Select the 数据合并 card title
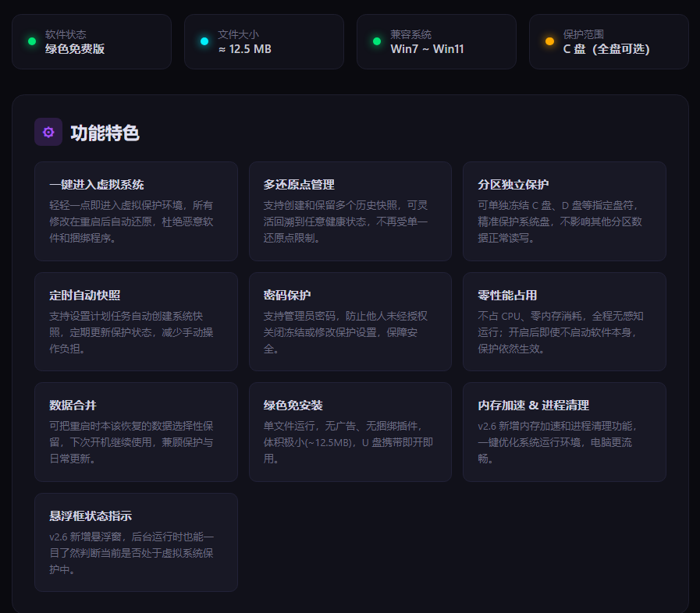The width and height of the screenshot is (700, 613). click(x=73, y=405)
